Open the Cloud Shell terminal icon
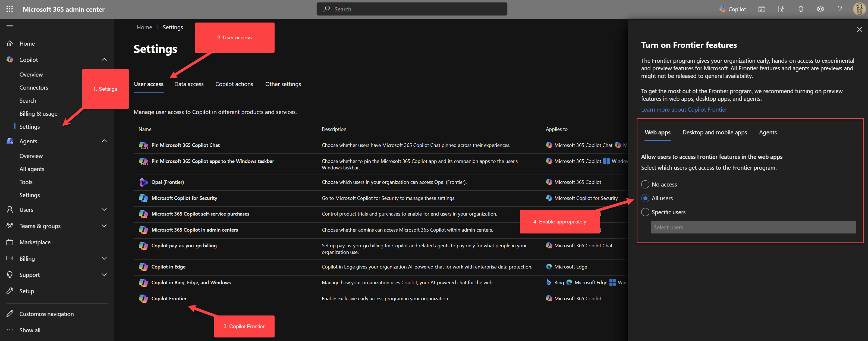 (x=762, y=9)
